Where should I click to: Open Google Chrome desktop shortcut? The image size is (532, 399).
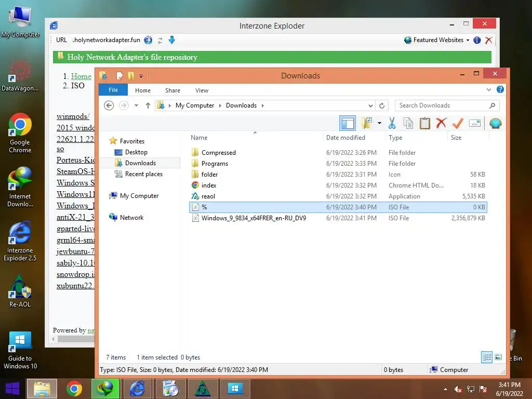(x=20, y=133)
